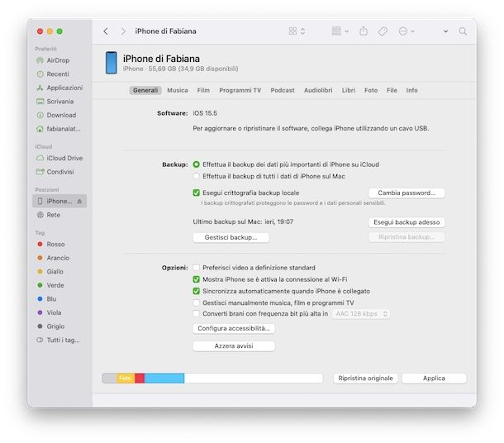The height and width of the screenshot is (443, 504).
Task: Click Esegui backup adesso
Action: (x=407, y=222)
